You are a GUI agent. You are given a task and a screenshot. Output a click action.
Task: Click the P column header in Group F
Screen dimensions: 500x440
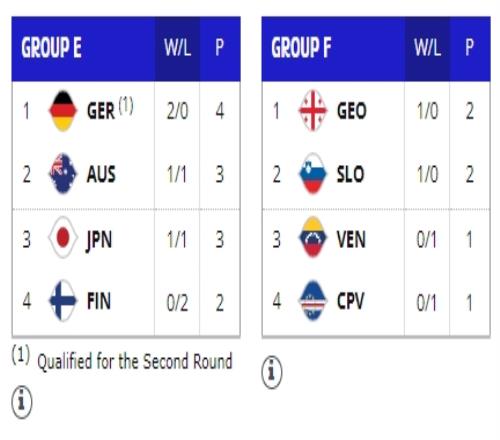[469, 48]
